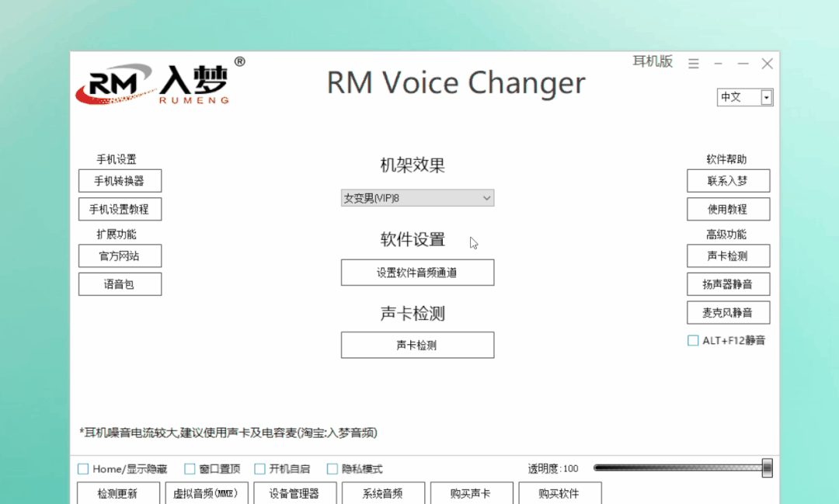Enable ALT+F12静音 checkbox
Viewport: 839px width, 504px height.
[693, 340]
